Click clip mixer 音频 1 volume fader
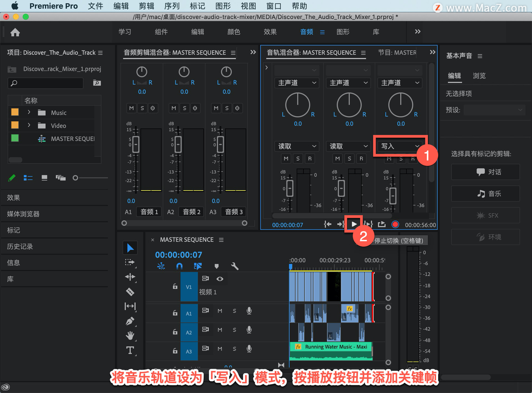The width and height of the screenshot is (532, 393). click(136, 144)
